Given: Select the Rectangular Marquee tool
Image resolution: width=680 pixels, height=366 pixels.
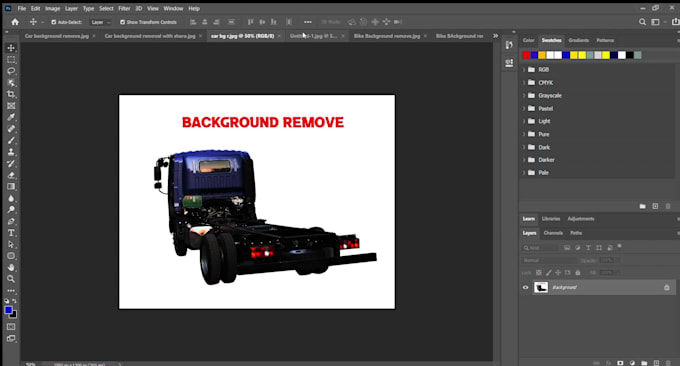Looking at the screenshot, I should [11, 59].
